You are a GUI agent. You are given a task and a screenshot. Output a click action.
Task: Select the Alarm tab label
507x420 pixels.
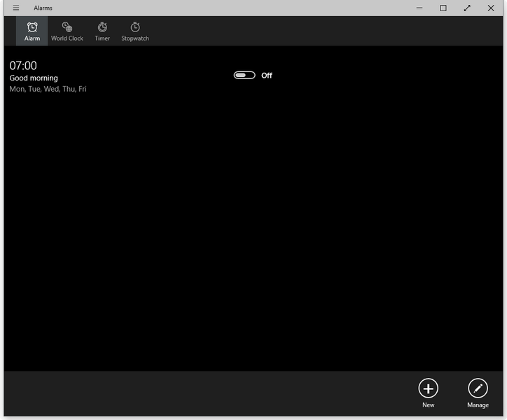coord(32,38)
